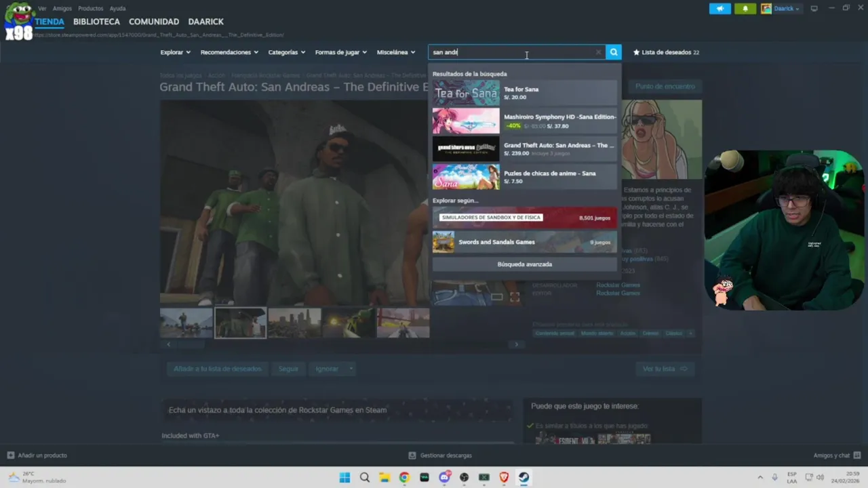Open the megaphone announcements button
Viewport: 868px width, 488px height.
[720, 9]
